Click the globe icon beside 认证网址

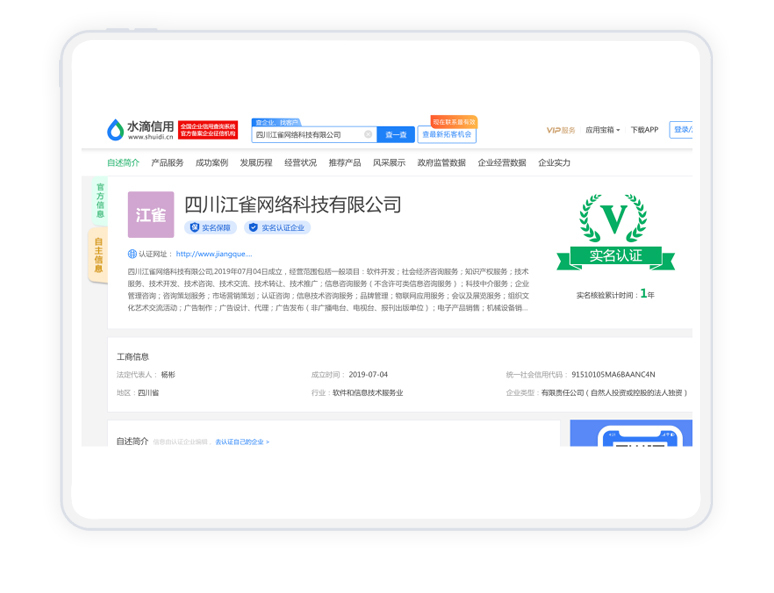pyautogui.click(x=132, y=254)
